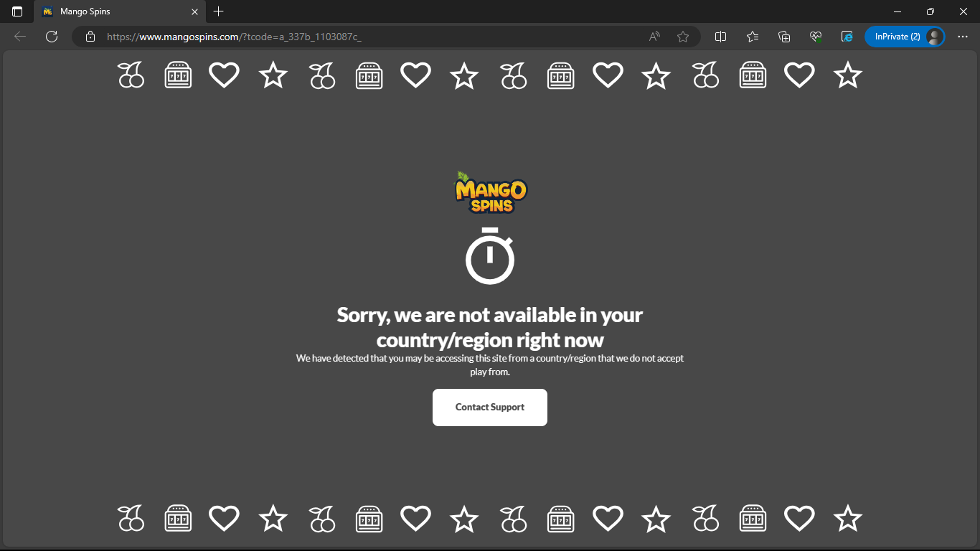Click the stopwatch icon above the message
Screen dimensions: 980x551
coord(490,255)
